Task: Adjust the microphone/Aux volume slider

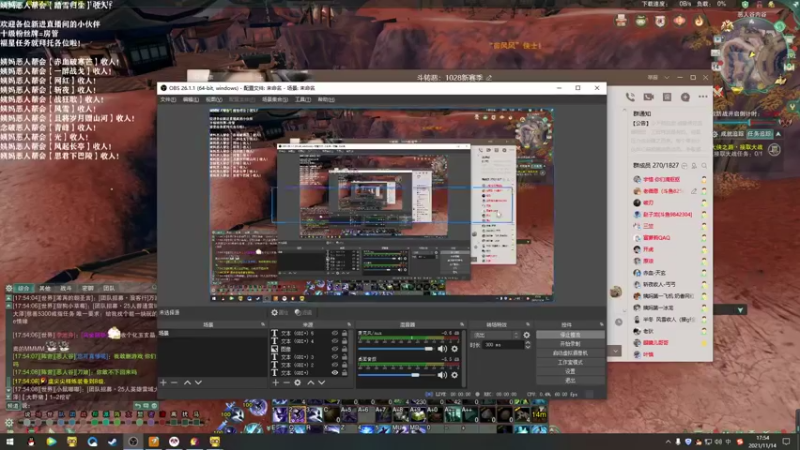Action: [396, 349]
